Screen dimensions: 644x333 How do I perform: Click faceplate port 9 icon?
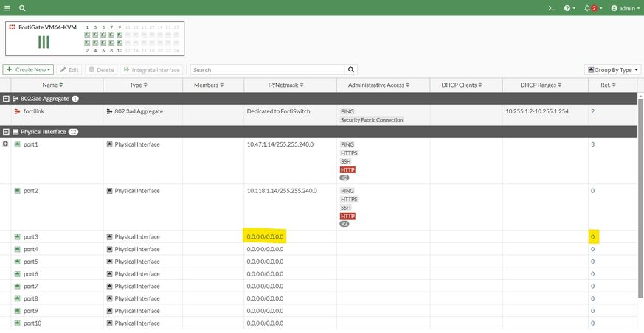click(x=120, y=35)
